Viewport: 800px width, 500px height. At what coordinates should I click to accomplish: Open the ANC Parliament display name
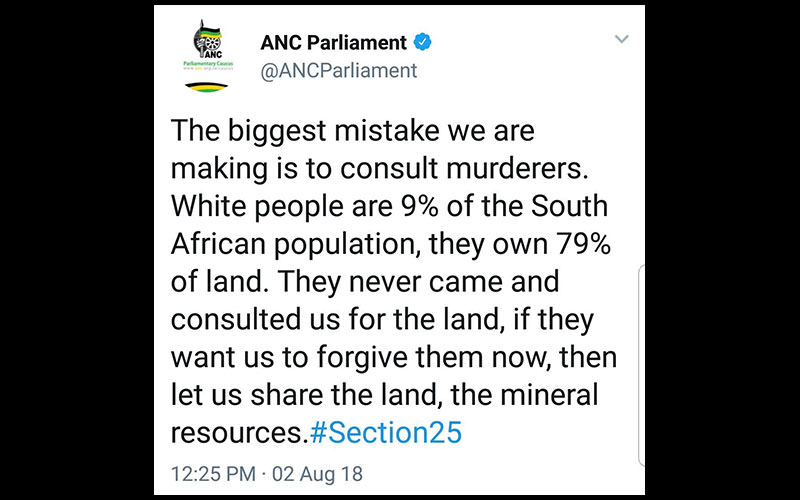click(x=333, y=42)
